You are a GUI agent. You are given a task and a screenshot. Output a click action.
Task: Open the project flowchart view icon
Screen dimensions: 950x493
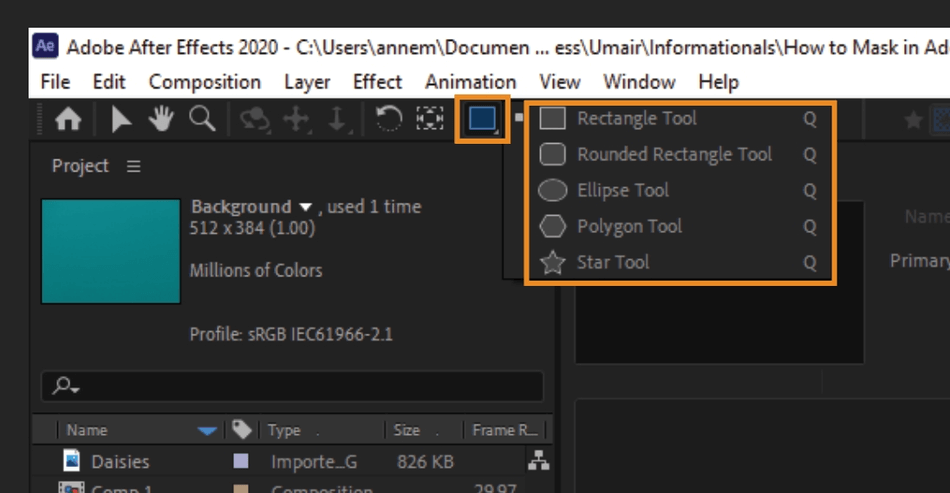click(x=538, y=461)
